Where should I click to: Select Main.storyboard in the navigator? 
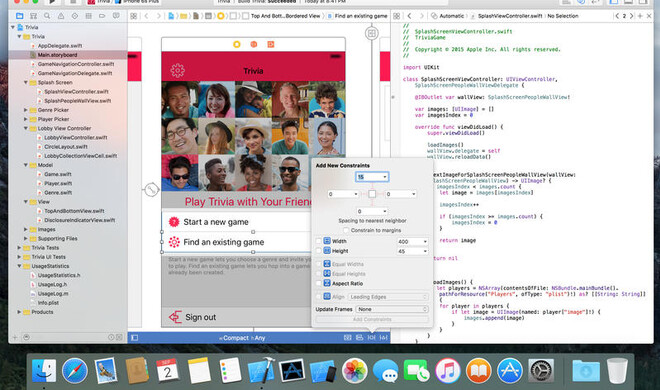(68, 55)
